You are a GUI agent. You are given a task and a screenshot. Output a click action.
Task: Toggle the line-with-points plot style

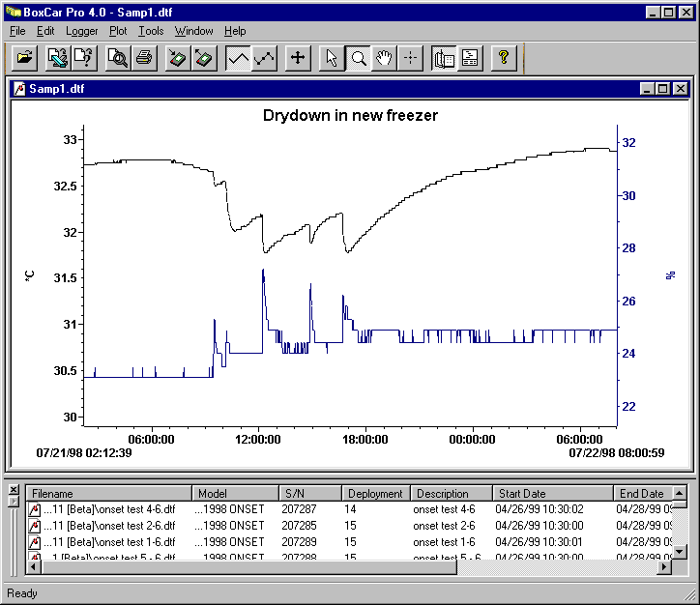click(264, 59)
